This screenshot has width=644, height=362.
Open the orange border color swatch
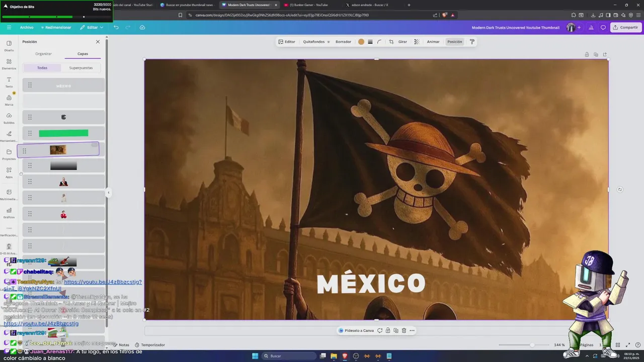tap(361, 42)
